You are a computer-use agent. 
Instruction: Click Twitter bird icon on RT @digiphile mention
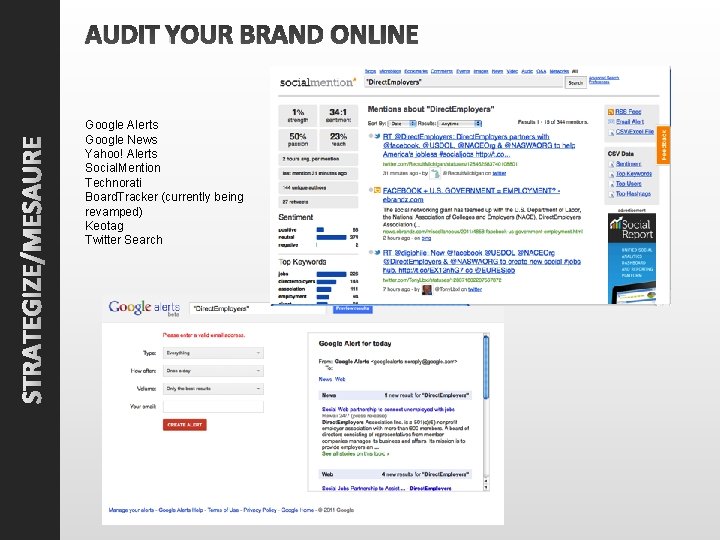point(377,253)
